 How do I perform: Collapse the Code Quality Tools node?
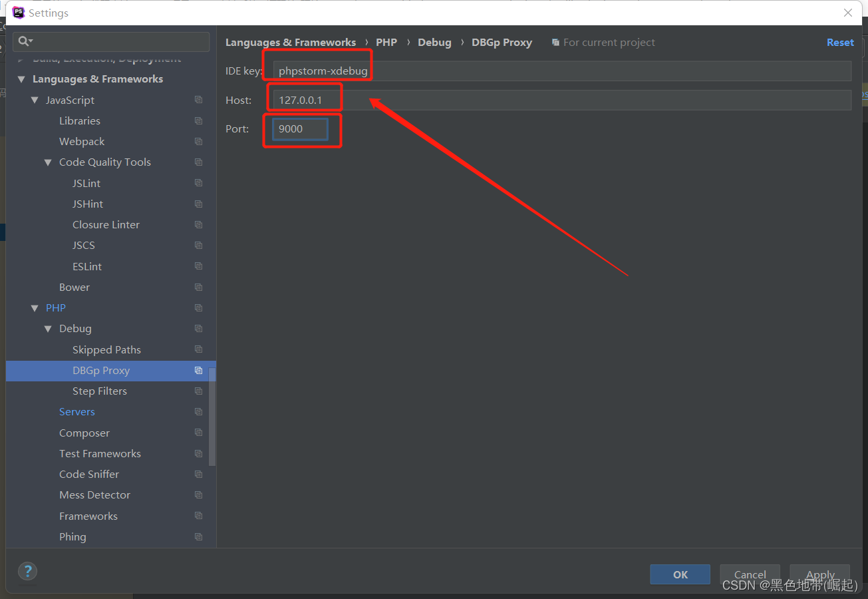click(x=48, y=162)
